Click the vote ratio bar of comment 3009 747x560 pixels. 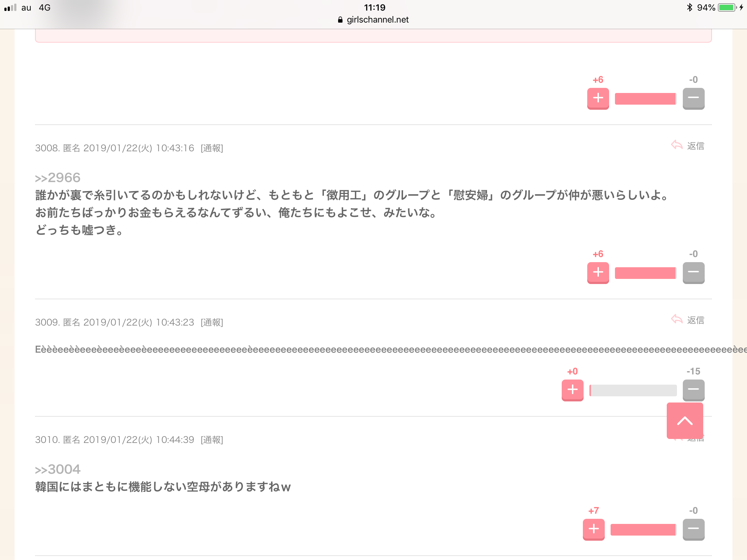[x=633, y=390]
